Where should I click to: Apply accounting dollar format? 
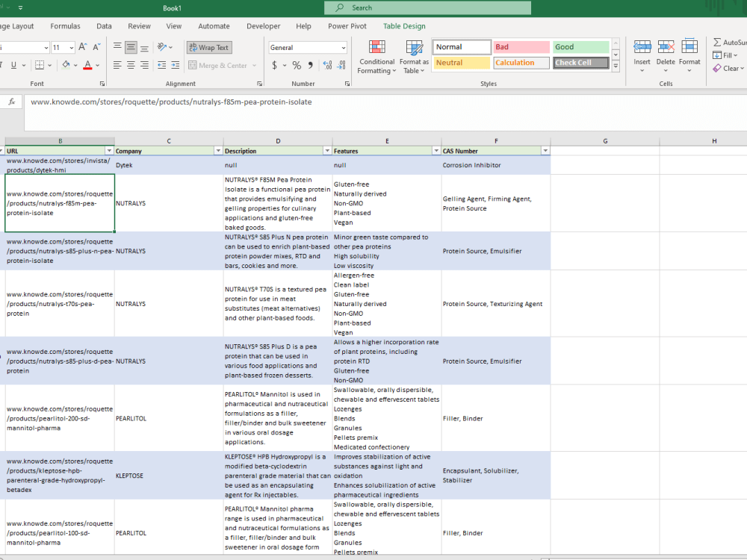point(274,65)
